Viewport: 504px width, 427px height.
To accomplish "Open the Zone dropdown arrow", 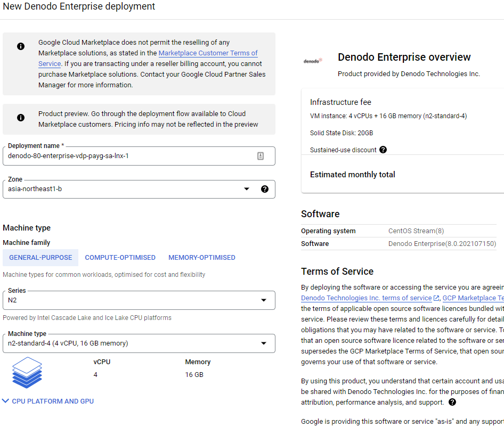I will pyautogui.click(x=247, y=189).
